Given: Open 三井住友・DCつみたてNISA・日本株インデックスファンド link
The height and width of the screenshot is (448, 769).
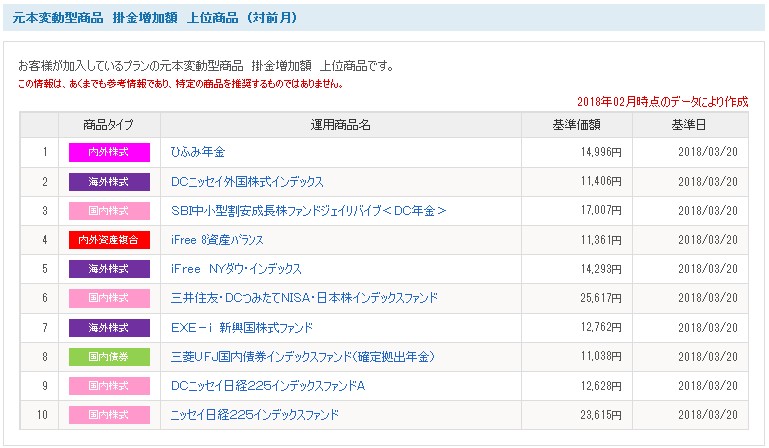Looking at the screenshot, I should click(304, 298).
